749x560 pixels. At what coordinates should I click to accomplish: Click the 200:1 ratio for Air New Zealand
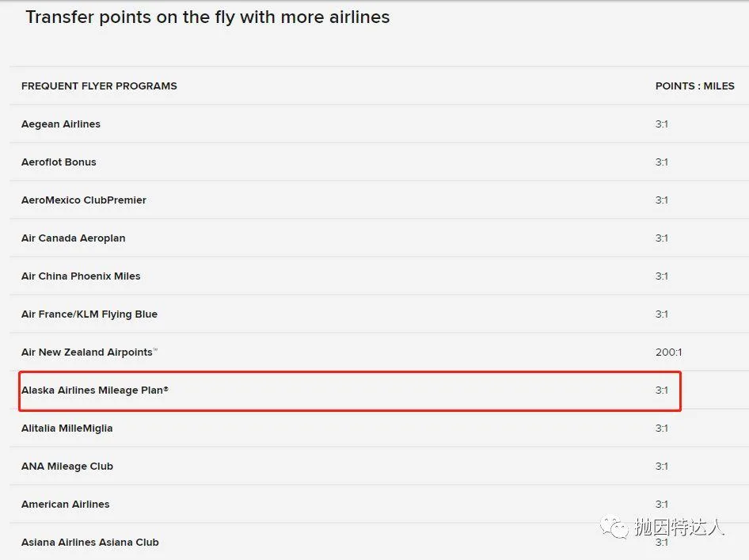point(668,352)
